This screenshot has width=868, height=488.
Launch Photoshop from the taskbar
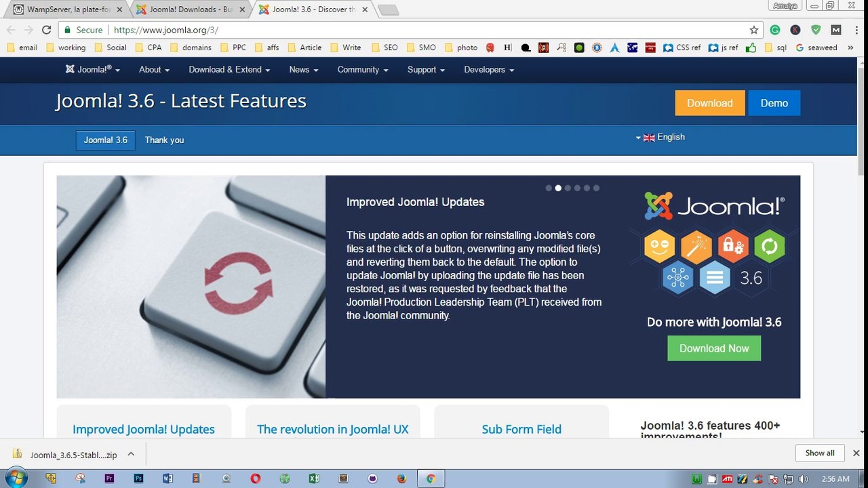[x=138, y=478]
